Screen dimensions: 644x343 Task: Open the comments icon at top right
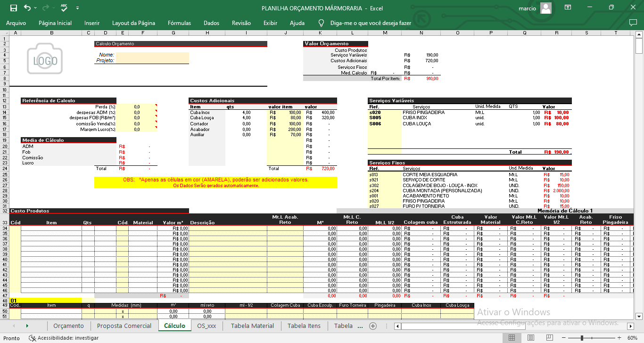pos(633,23)
